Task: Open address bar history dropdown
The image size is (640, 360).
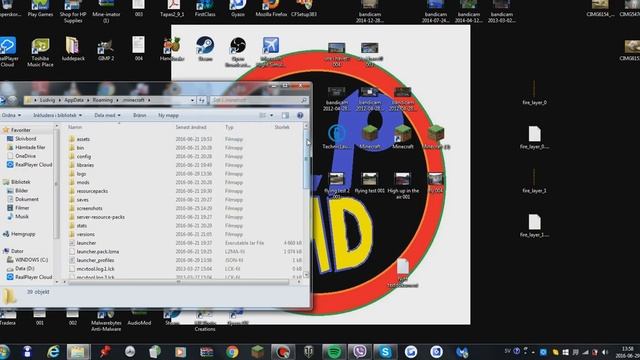Action: pos(192,100)
